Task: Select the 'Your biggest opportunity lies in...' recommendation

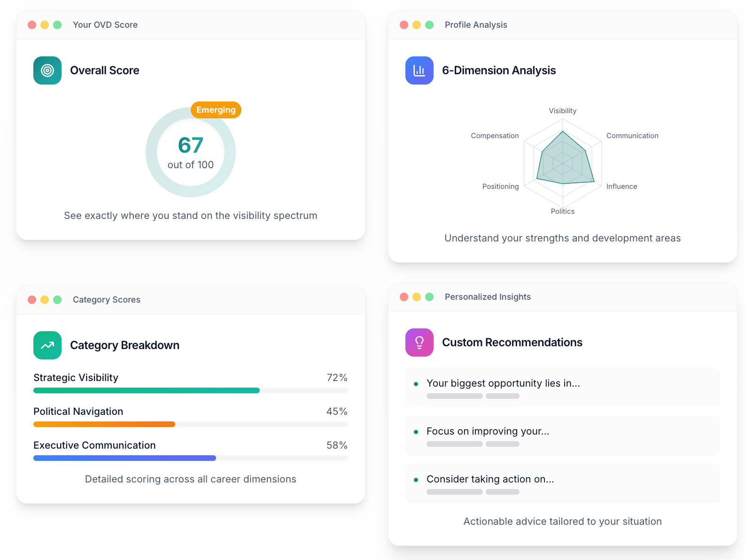Action: [x=562, y=388]
